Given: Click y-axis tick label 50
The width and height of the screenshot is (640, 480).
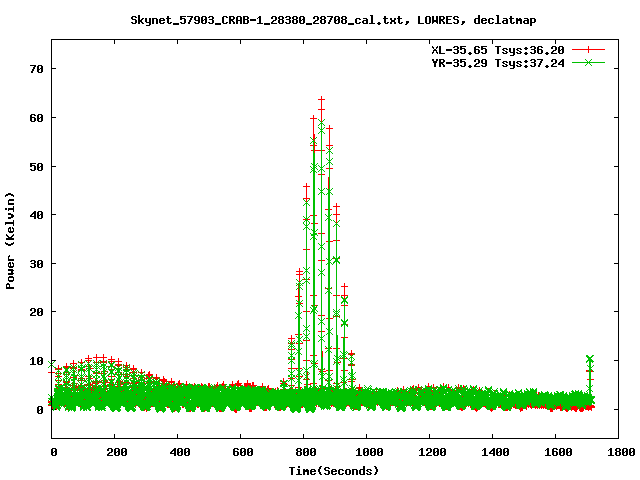Looking at the screenshot, I should click(x=36, y=167).
